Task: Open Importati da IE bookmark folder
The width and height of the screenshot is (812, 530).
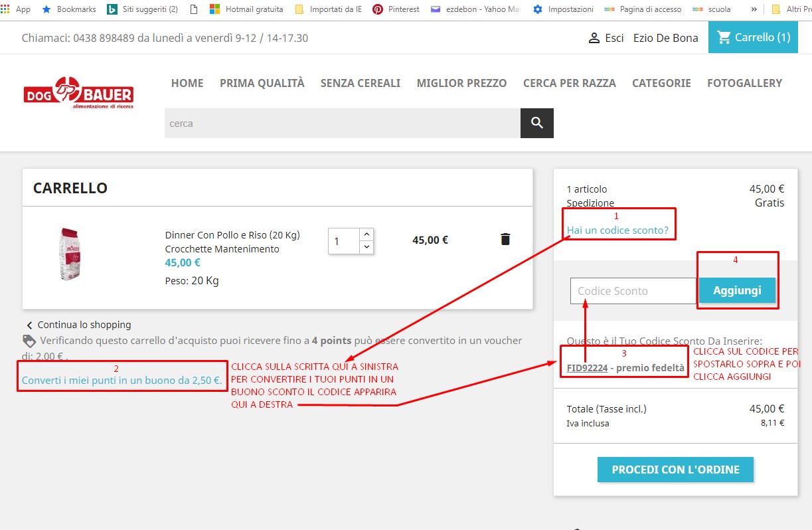Action: pos(328,9)
